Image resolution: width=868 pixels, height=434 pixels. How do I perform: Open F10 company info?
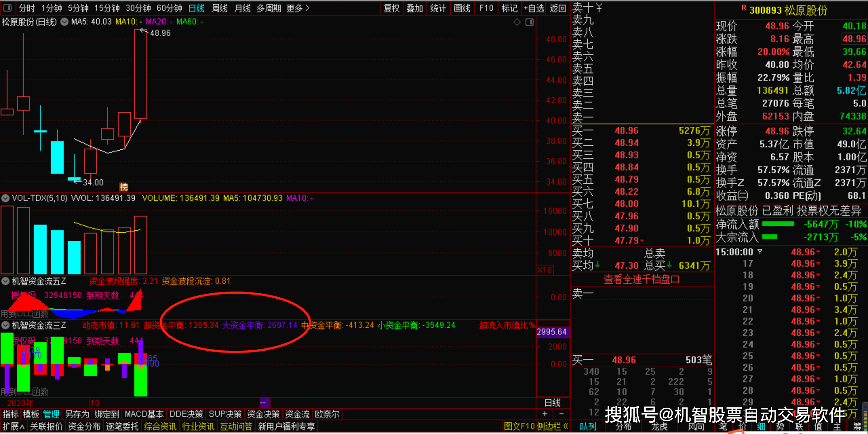(486, 8)
